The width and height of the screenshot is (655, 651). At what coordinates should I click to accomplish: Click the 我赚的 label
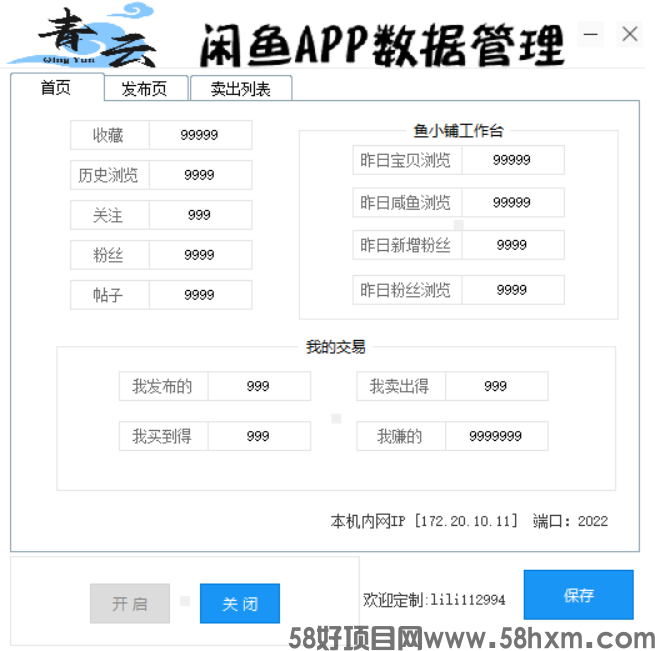pyautogui.click(x=400, y=436)
